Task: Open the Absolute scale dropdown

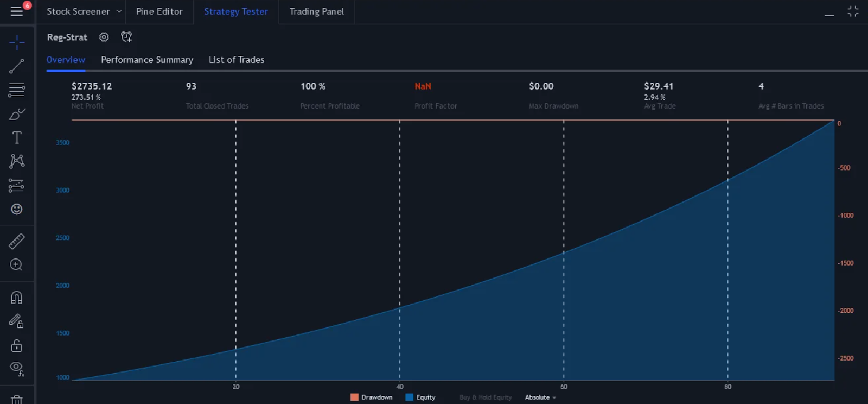Action: (x=540, y=397)
